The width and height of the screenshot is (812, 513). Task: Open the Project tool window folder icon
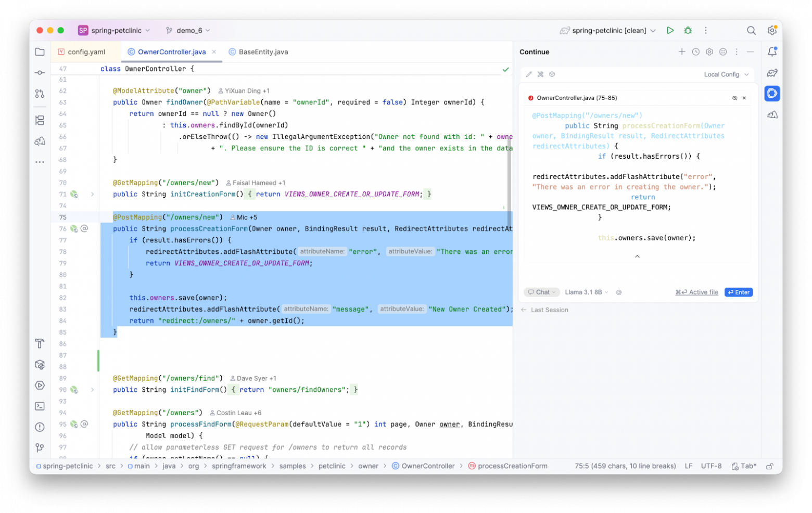pos(40,52)
